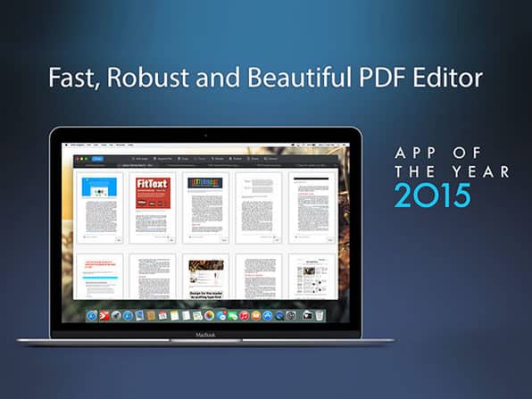
Task: Open the Apple menu
Action: tap(66, 145)
